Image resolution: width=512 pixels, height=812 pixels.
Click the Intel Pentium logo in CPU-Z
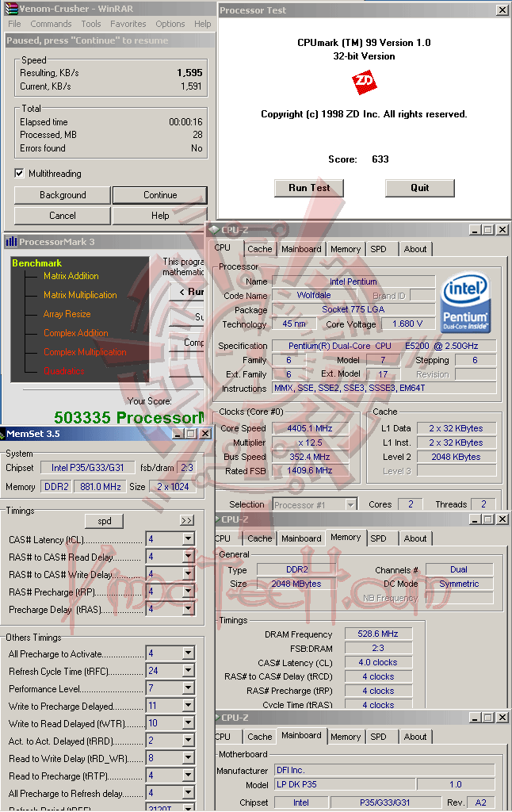pyautogui.click(x=465, y=302)
